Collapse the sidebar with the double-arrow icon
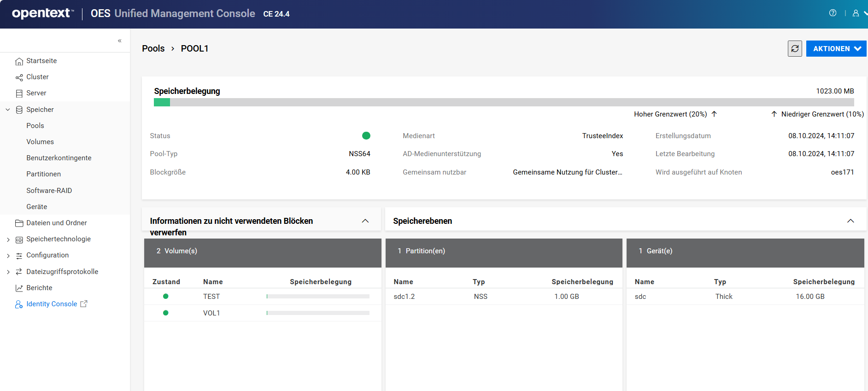 [119, 41]
